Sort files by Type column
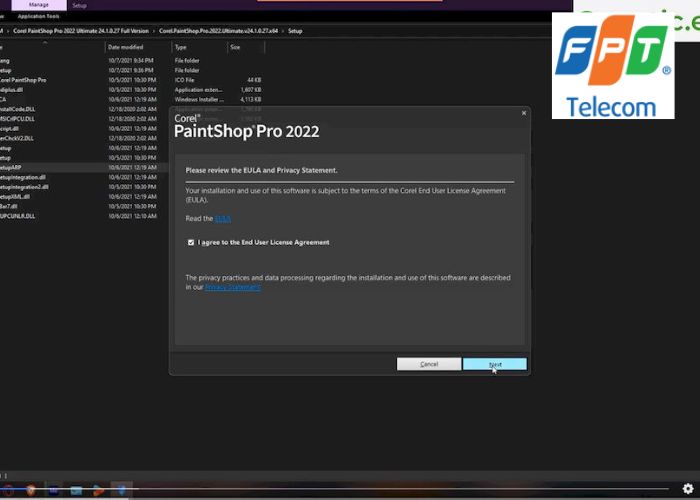The height and width of the screenshot is (500, 700). [181, 47]
